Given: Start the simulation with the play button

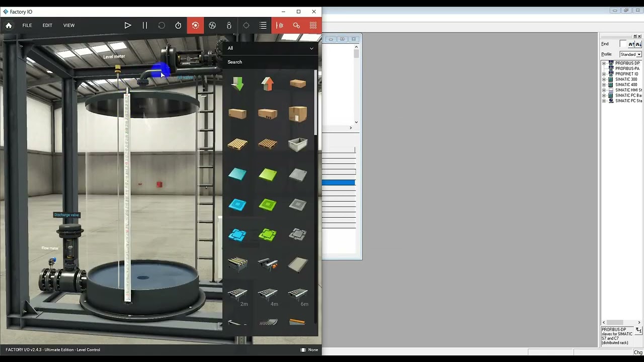Looking at the screenshot, I should point(128,25).
